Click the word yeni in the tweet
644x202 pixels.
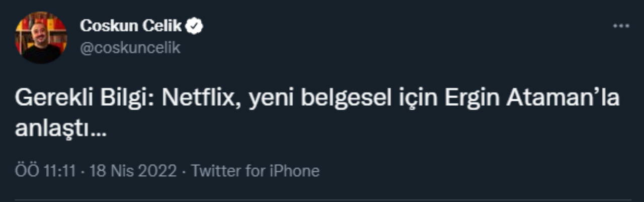[x=272, y=99]
